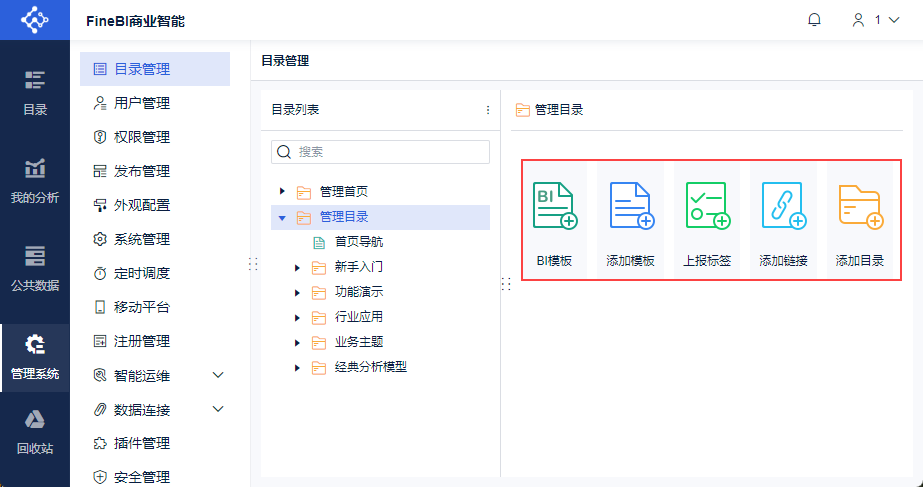Screen dimensions: 923x487
Task: Expand the 管理首页 tree node
Action: (x=283, y=191)
